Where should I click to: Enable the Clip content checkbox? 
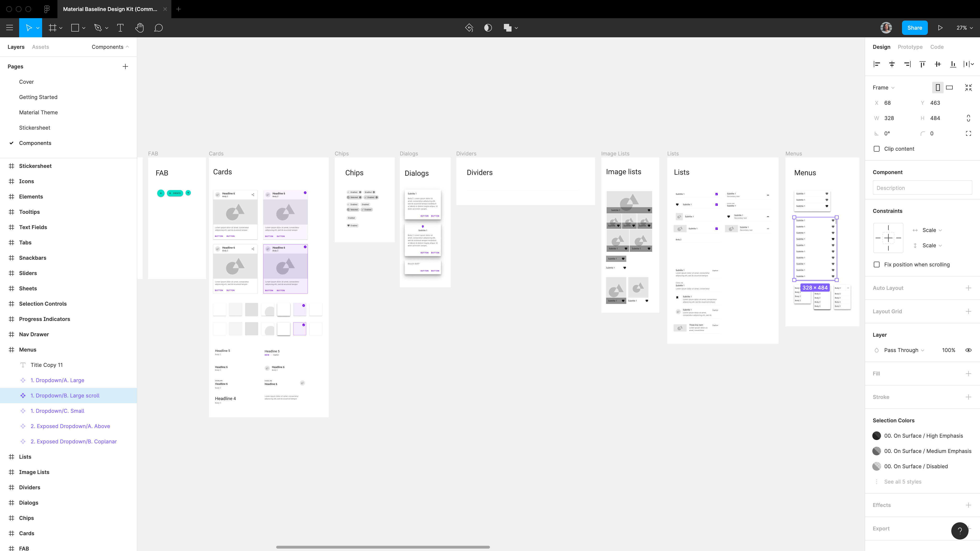877,149
